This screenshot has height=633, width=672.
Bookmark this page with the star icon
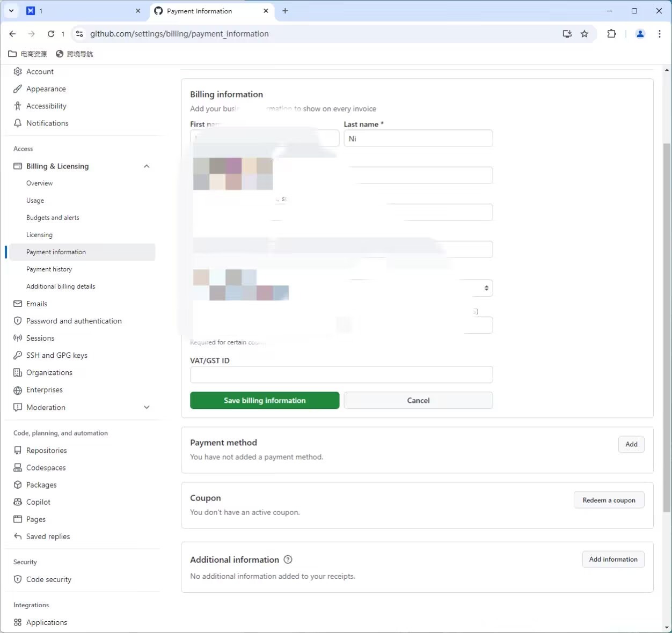tap(585, 34)
